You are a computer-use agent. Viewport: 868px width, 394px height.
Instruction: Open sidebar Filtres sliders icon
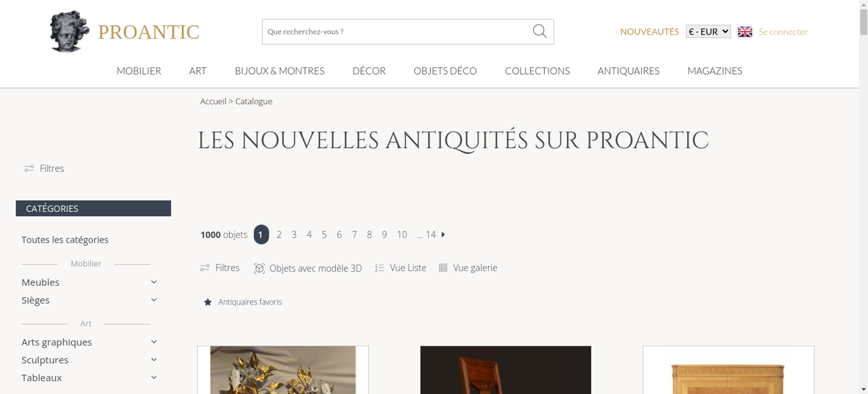29,168
